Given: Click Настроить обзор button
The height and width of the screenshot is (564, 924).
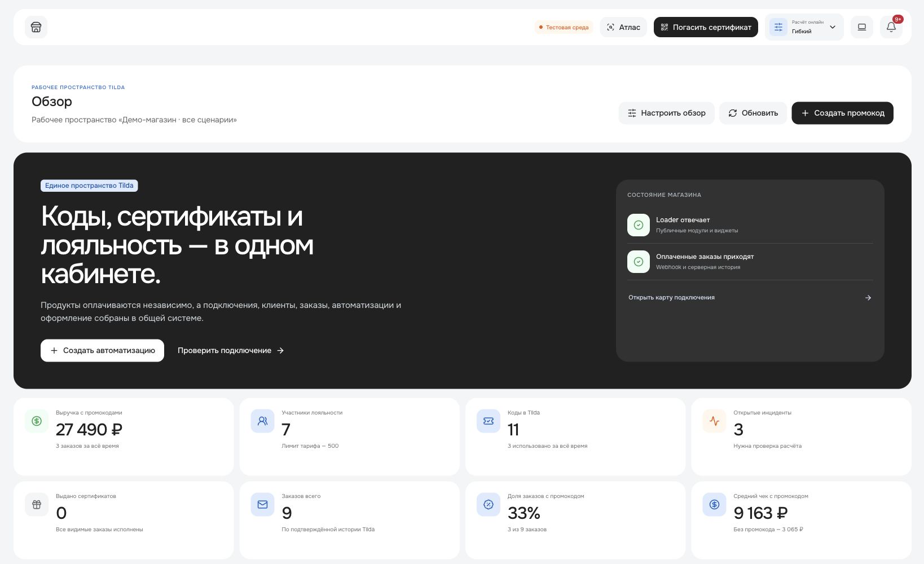Looking at the screenshot, I should click(666, 113).
